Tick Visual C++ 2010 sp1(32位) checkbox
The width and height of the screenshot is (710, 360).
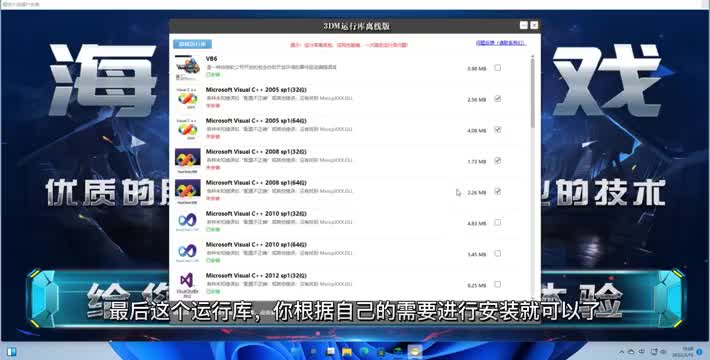tap(498, 222)
